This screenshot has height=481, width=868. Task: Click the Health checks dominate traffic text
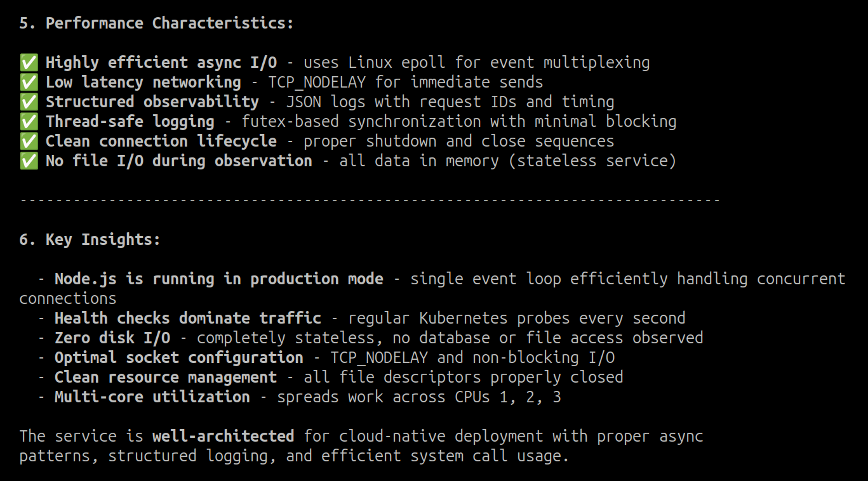(187, 318)
